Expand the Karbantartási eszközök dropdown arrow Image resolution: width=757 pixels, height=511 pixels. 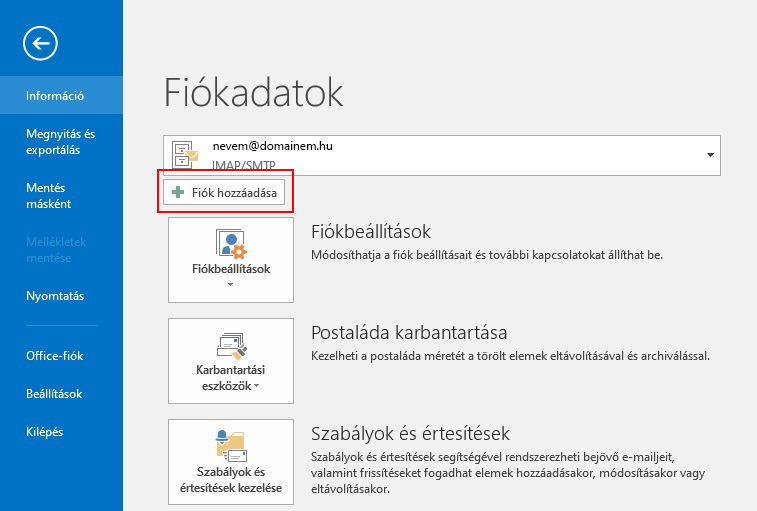point(256,385)
